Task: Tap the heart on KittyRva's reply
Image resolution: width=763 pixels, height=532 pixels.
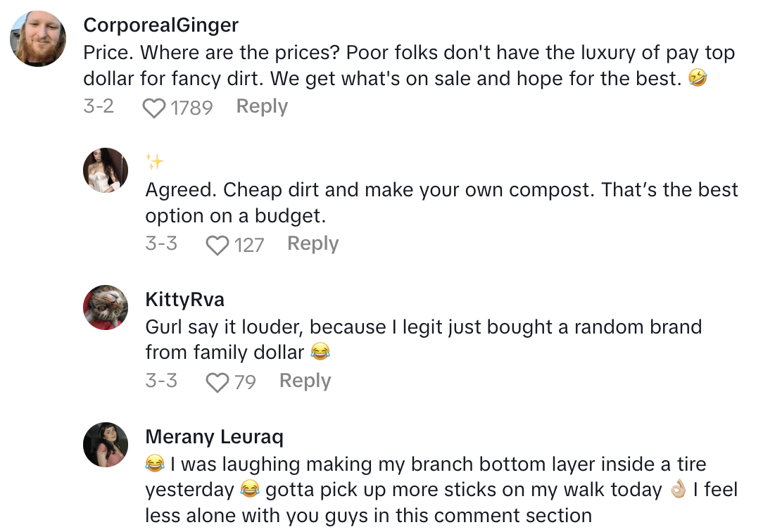Action: [217, 382]
